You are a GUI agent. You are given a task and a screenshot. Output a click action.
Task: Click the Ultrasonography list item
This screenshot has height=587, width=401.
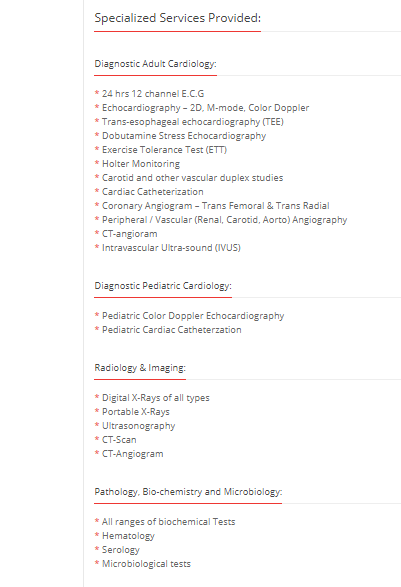coord(139,426)
